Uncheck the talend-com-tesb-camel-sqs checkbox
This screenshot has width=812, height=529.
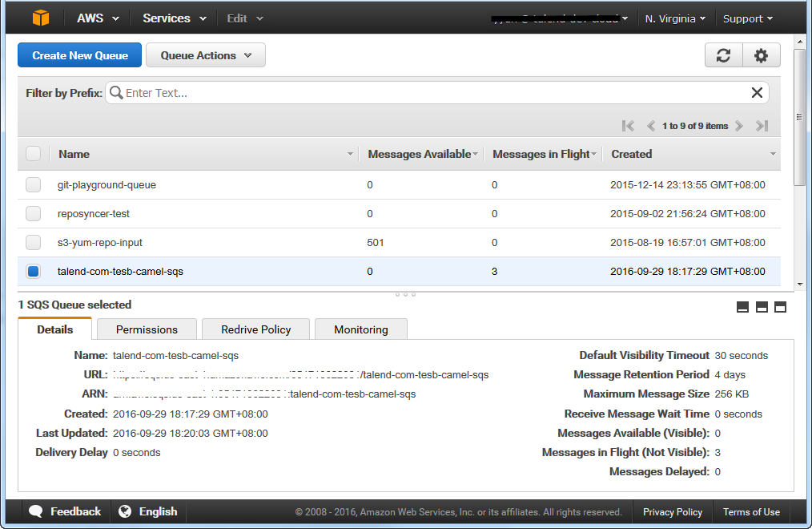33,271
